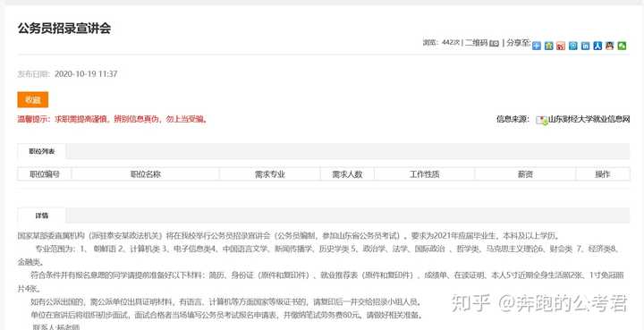The height and width of the screenshot is (330, 644).
Task: Share via the QQ Zone star icon
Action: pyautogui.click(x=548, y=46)
